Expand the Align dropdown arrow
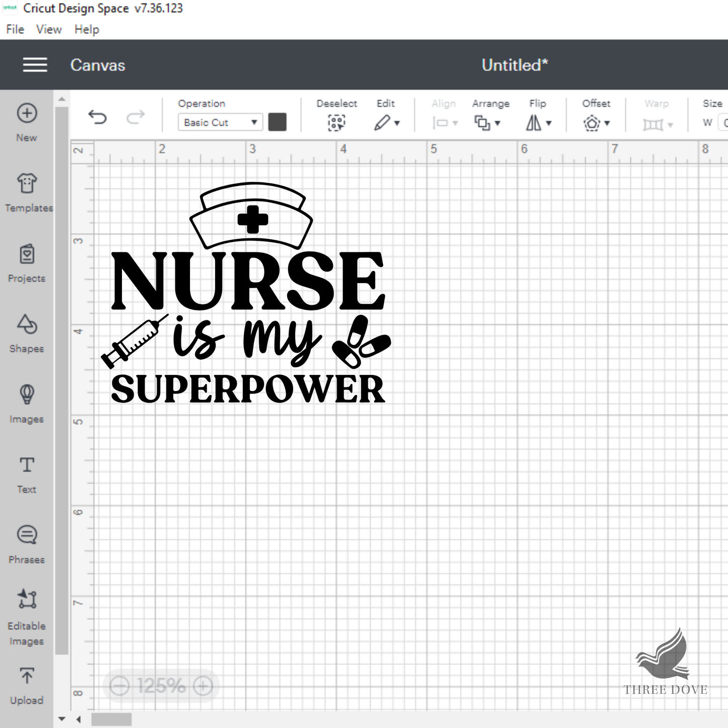This screenshot has width=728, height=728. 455,124
